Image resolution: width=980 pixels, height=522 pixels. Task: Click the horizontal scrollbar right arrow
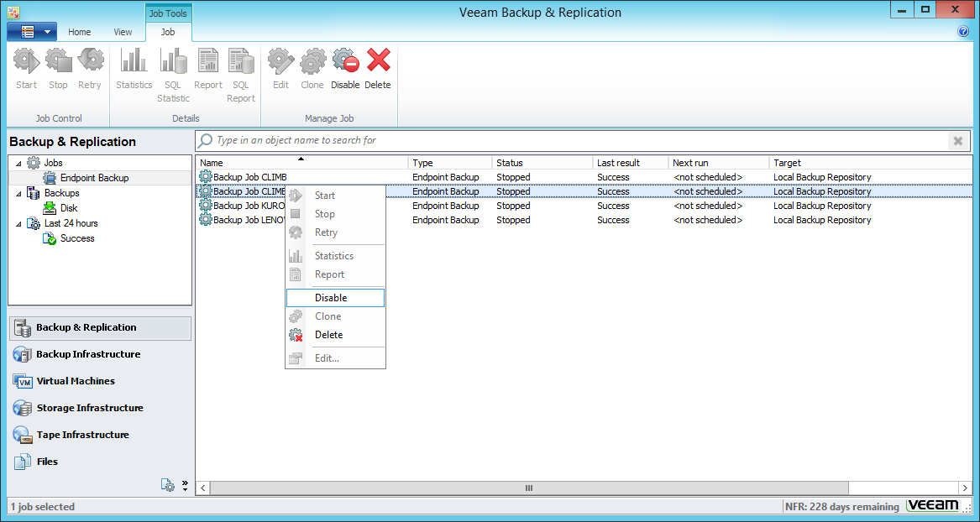coord(966,488)
